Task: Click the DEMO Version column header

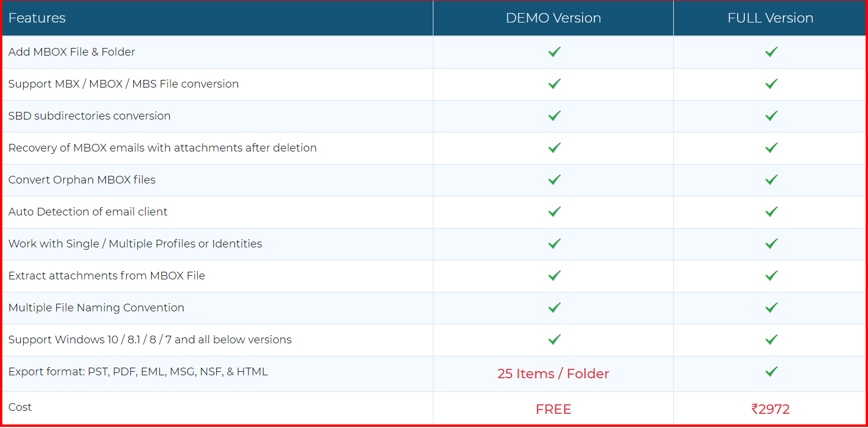Action: (554, 18)
